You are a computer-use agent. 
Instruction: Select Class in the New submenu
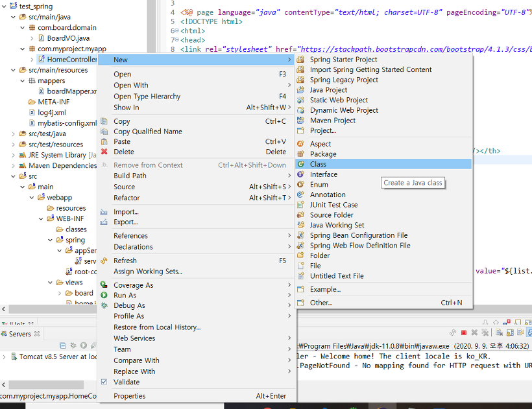383,164
